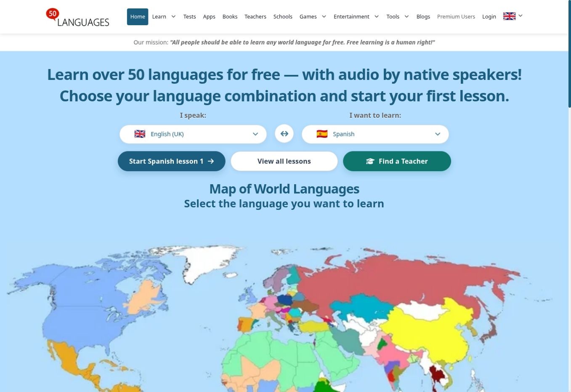Open the I speak language dropdown
The image size is (571, 392).
pyautogui.click(x=193, y=134)
